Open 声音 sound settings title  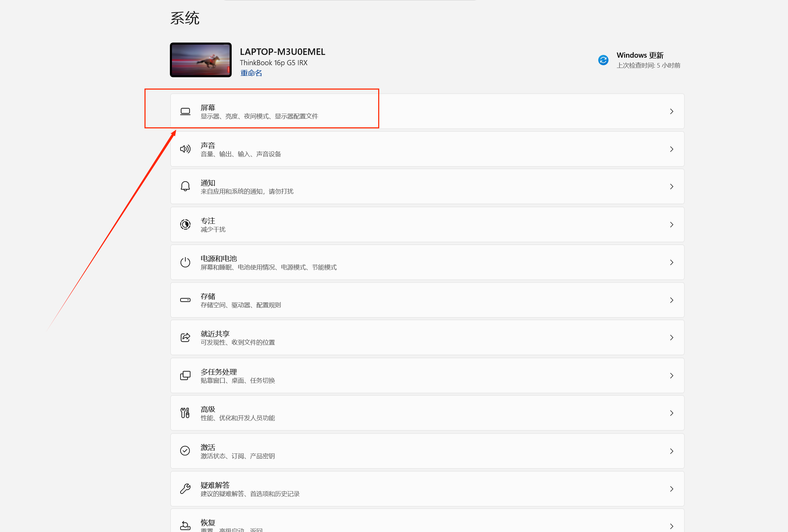coord(208,145)
